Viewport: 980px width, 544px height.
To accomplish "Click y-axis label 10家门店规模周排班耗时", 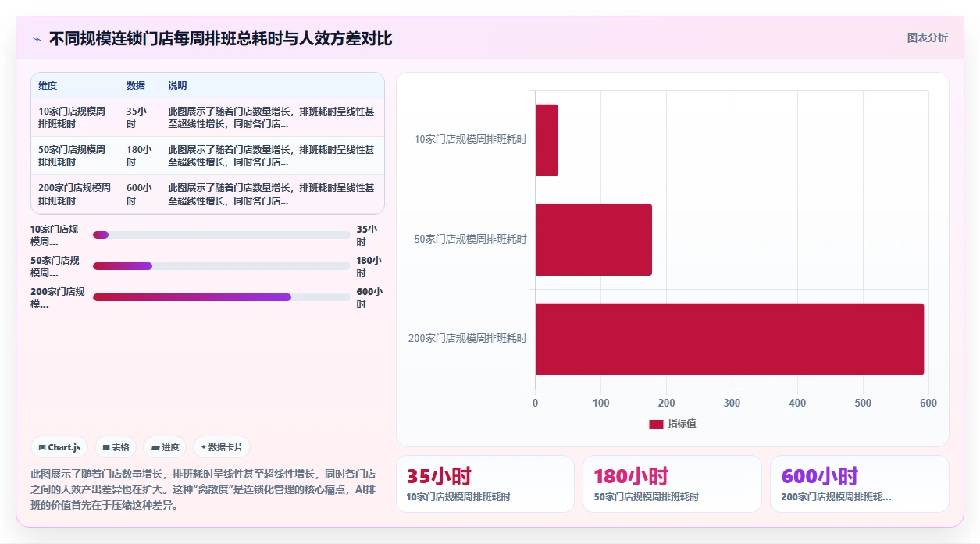I will pos(470,140).
